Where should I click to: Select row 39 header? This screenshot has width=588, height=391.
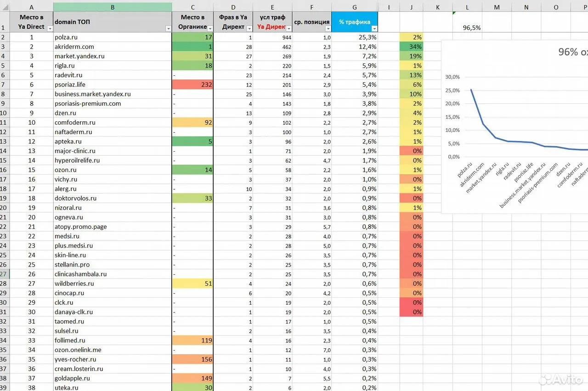5,388
